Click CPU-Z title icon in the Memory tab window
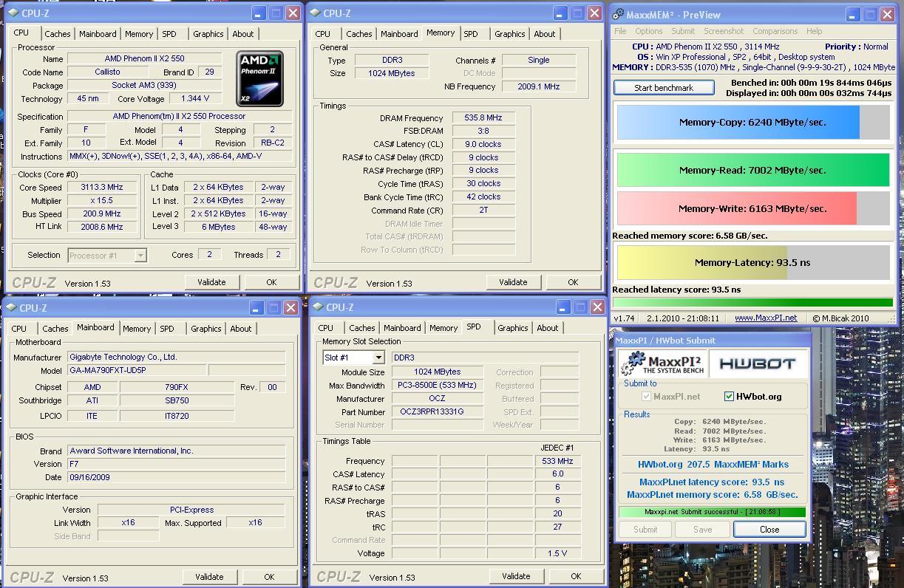 [315, 13]
